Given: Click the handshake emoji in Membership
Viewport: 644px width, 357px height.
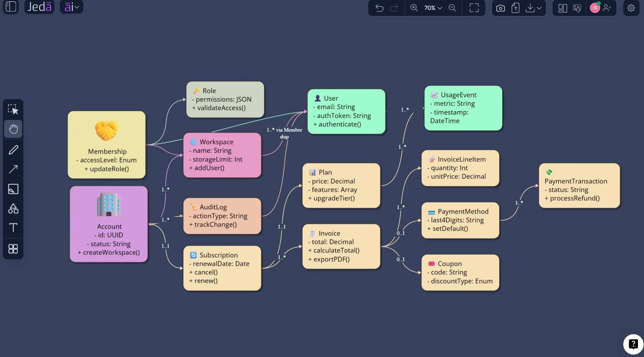Looking at the screenshot, I should coord(106,131).
